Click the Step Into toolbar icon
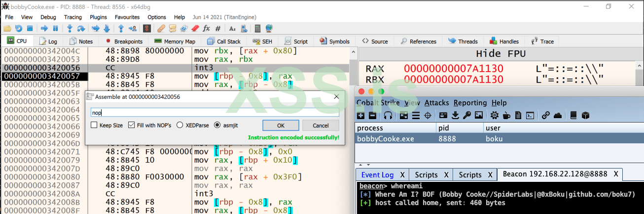This screenshot has width=644, height=214. [69, 28]
